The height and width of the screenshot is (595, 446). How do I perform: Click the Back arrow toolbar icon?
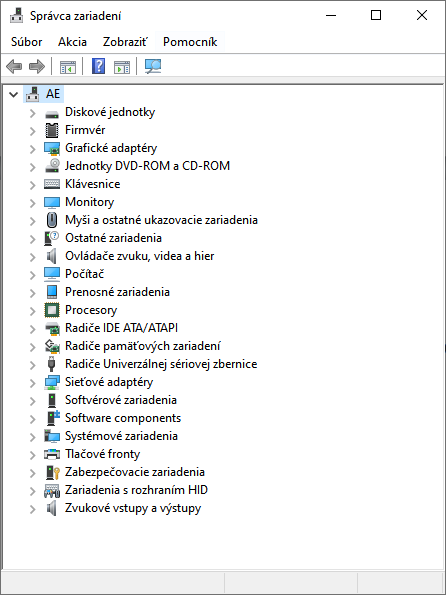tap(14, 67)
